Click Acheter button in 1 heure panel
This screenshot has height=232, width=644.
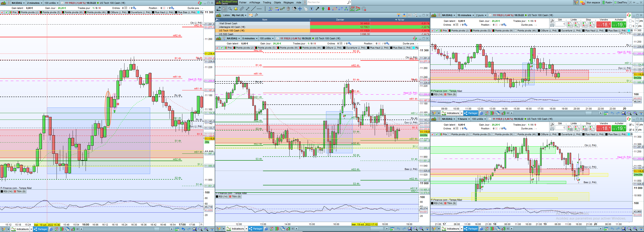[x=619, y=128]
